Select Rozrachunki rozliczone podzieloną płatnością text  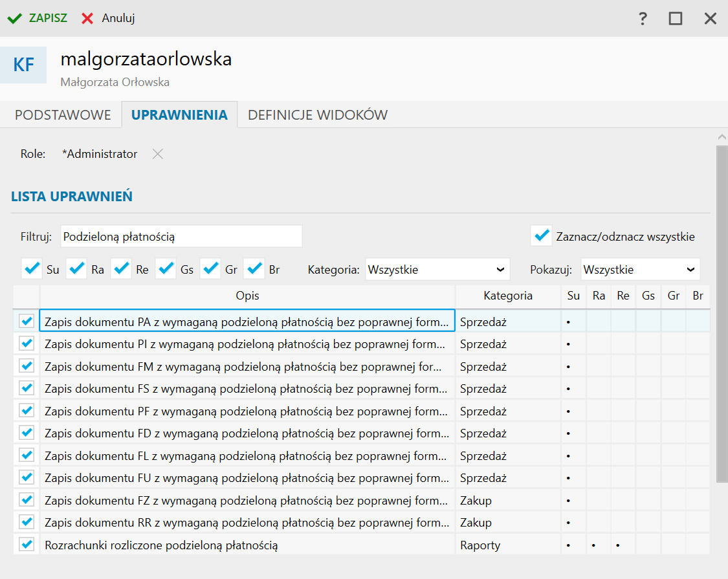coord(161,545)
